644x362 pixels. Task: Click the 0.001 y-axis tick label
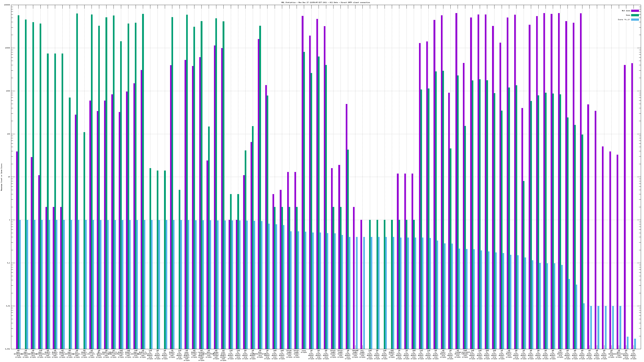(7, 349)
